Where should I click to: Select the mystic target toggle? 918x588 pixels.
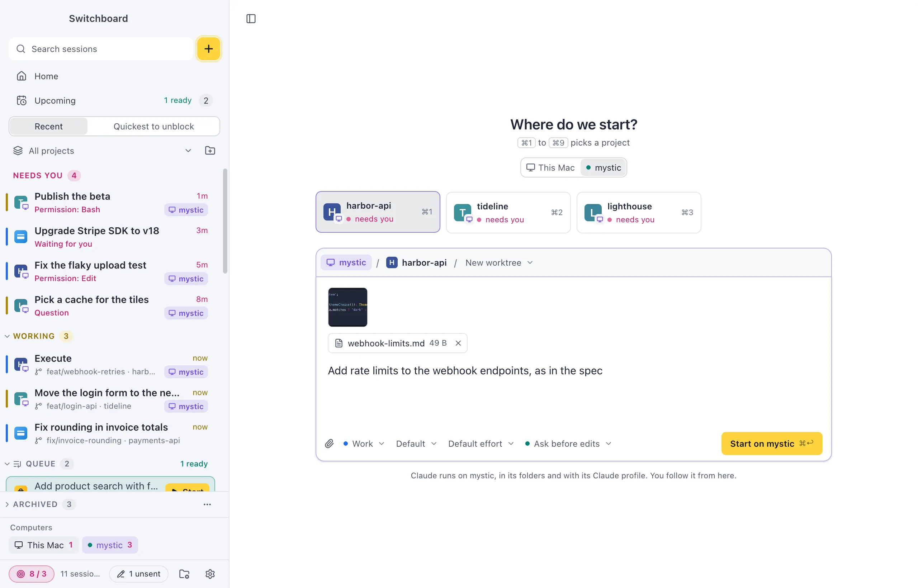tap(604, 168)
